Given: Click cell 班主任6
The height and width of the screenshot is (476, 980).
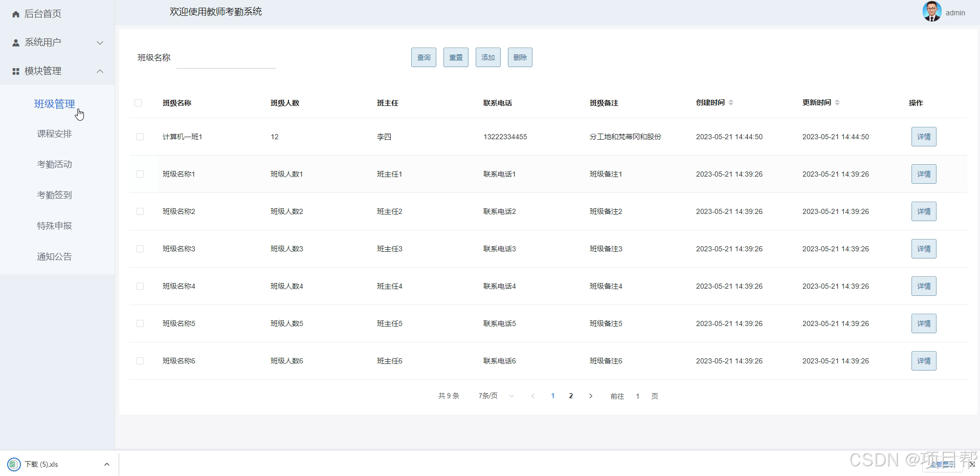Looking at the screenshot, I should 390,361.
